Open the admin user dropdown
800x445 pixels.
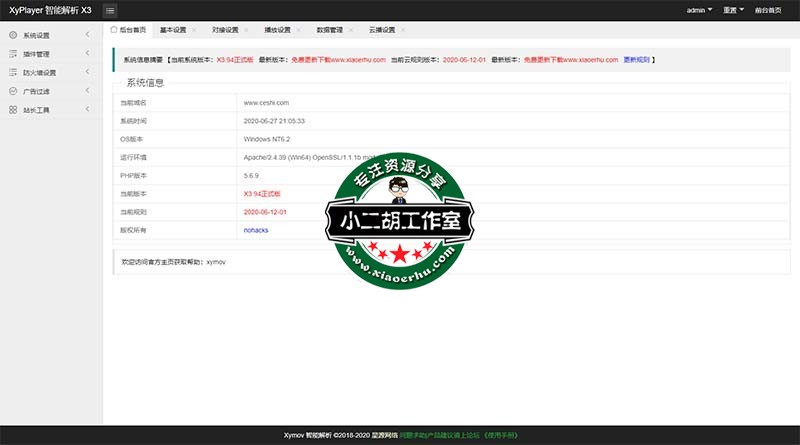700,10
